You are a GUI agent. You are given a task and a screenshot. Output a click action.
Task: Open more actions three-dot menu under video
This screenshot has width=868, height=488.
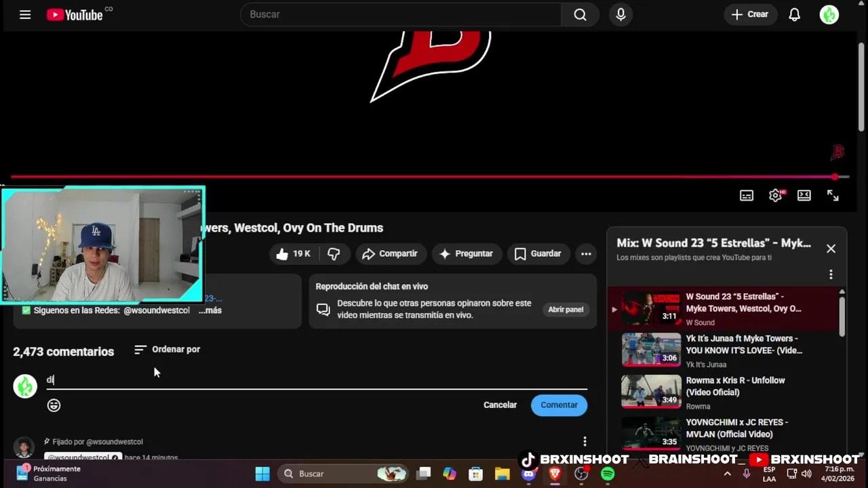(x=586, y=253)
